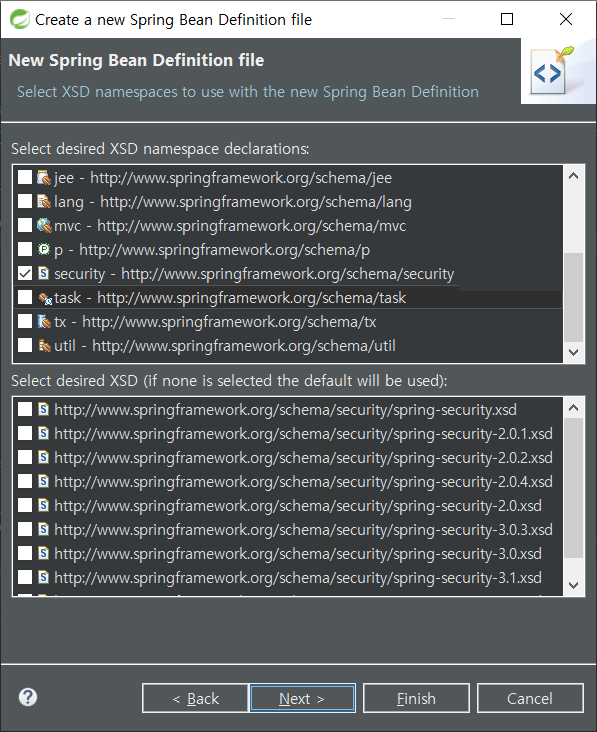The height and width of the screenshot is (732, 597).
Task: Enable the lang namespace checkbox
Action: click(x=25, y=202)
